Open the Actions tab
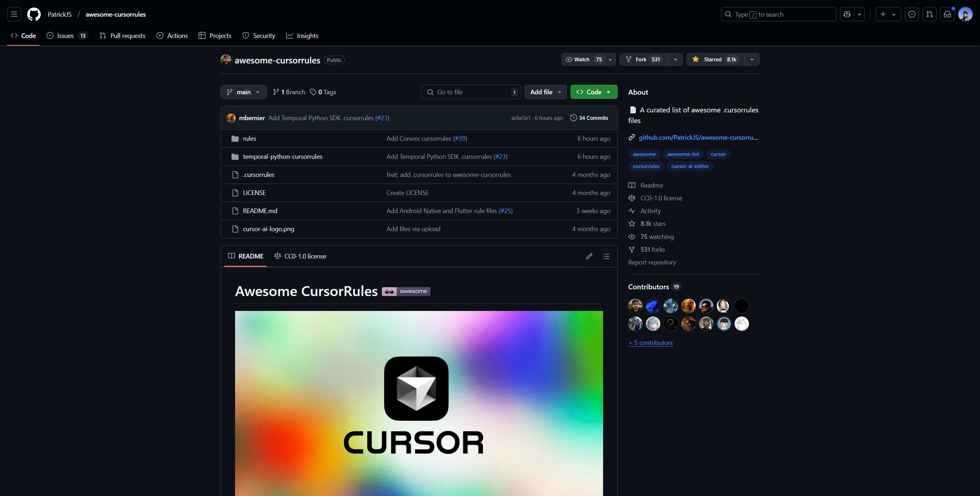The height and width of the screenshot is (496, 980). pyautogui.click(x=172, y=36)
